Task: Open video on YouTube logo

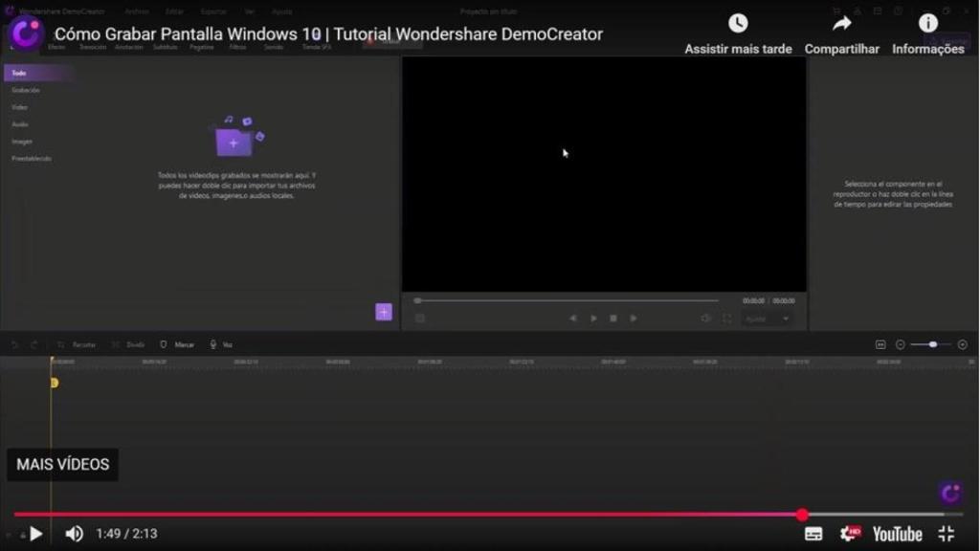Action: click(897, 534)
